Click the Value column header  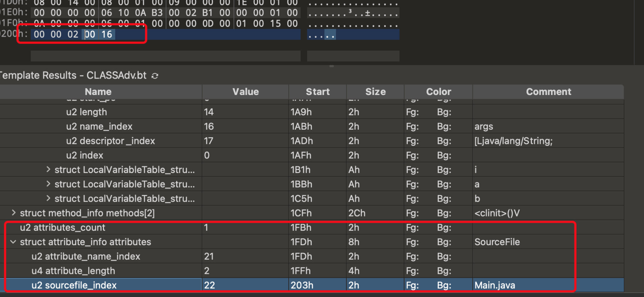[x=245, y=92]
